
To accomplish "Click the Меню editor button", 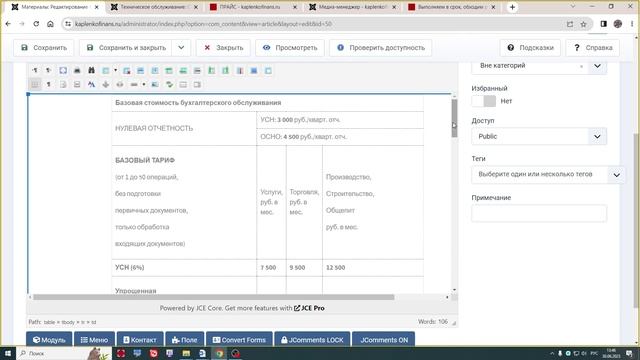I will pyautogui.click(x=94, y=340).
